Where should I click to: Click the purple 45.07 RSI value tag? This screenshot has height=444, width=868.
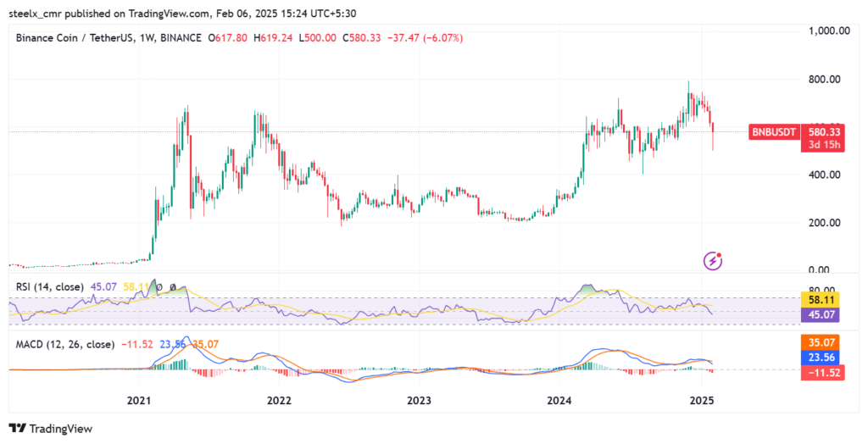point(821,315)
